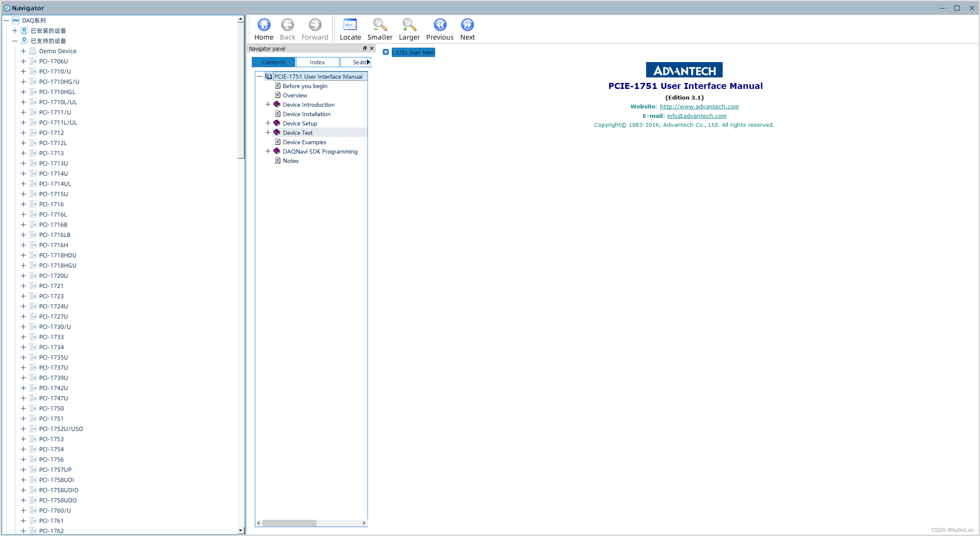The height and width of the screenshot is (536, 980).
Task: Click the Smaller zoom magnifier icon
Action: pos(379,25)
